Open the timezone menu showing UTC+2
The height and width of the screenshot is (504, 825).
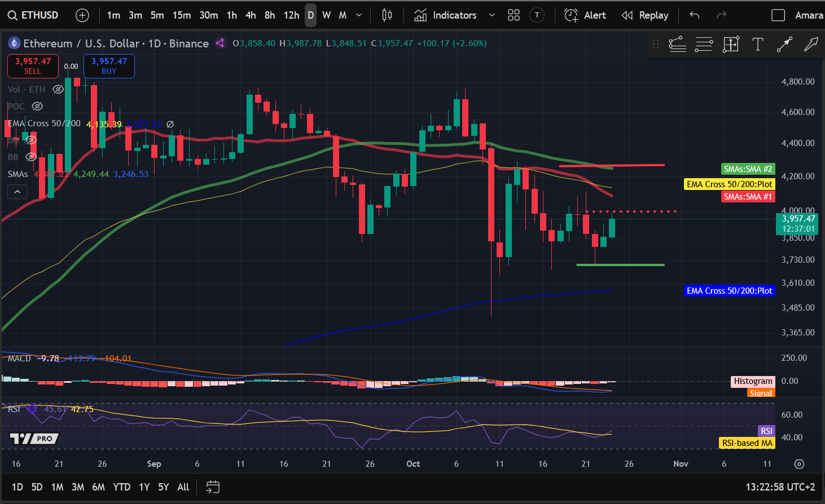coord(780,487)
